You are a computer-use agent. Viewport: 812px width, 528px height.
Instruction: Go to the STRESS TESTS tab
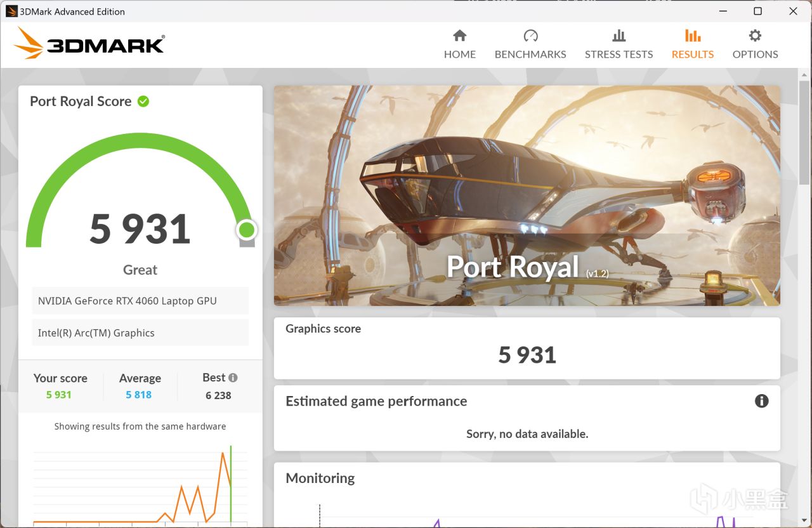point(619,44)
